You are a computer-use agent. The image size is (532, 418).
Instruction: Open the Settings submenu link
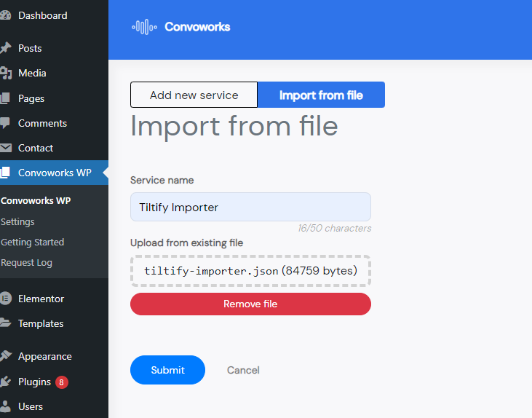[x=17, y=221]
